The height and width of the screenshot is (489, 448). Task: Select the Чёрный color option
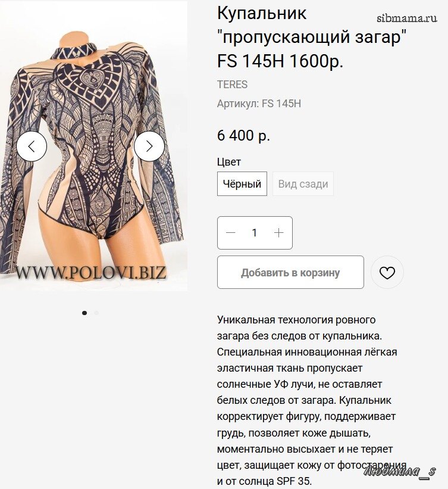pyautogui.click(x=242, y=183)
